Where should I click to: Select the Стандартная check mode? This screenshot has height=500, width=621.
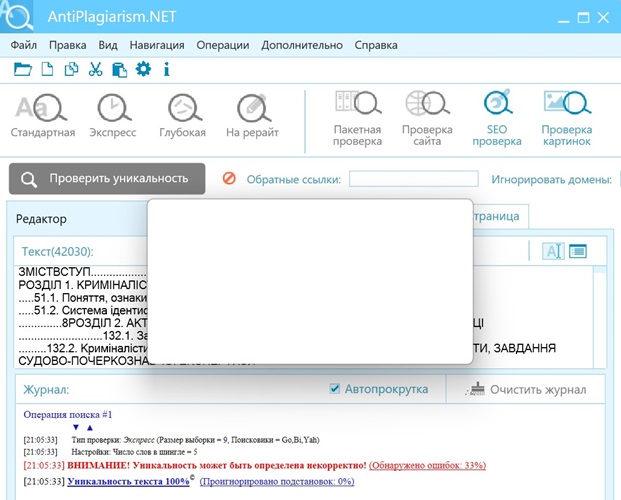(x=42, y=115)
